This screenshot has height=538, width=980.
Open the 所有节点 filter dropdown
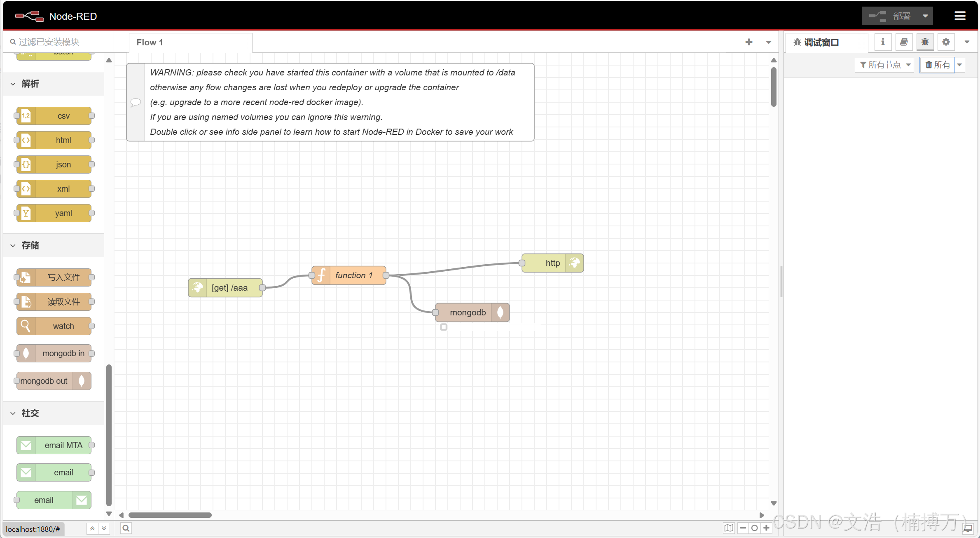point(884,65)
